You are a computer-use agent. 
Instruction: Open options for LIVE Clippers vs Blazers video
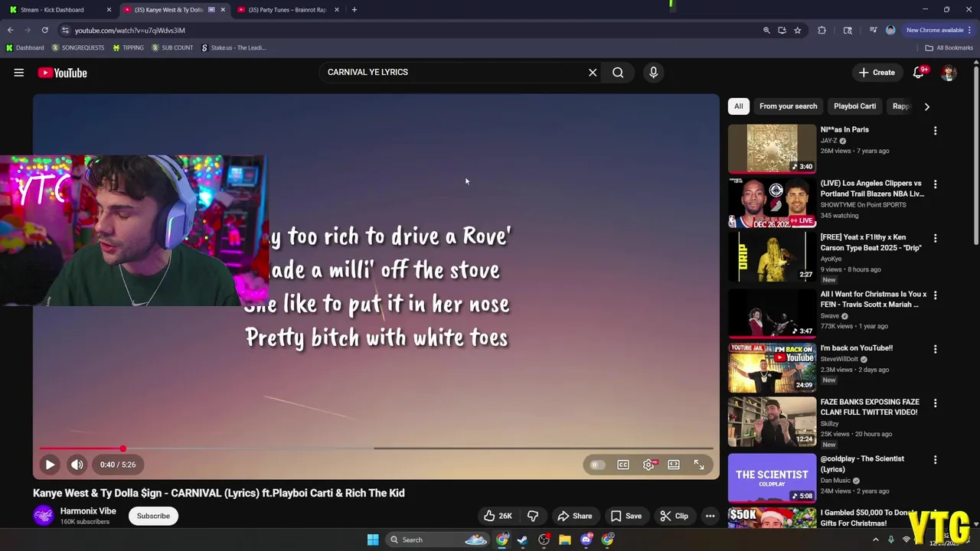935,184
